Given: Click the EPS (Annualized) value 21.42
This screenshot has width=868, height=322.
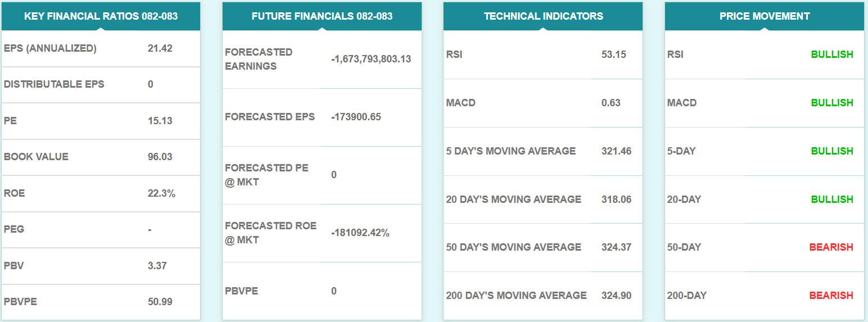Looking at the screenshot, I should click(160, 48).
